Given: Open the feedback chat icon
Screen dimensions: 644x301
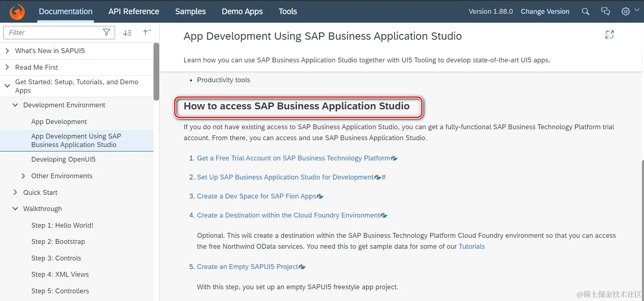Looking at the screenshot, I should [606, 11].
